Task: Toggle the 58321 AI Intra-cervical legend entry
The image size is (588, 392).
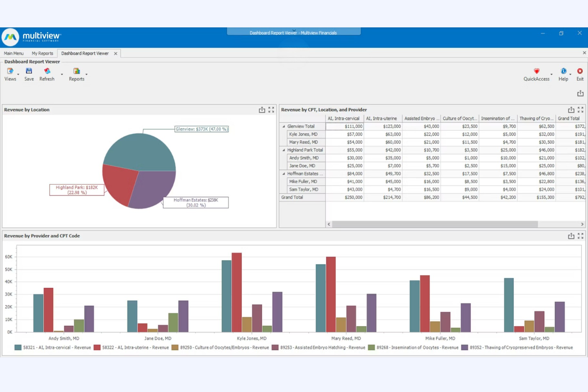Action: [x=54, y=347]
